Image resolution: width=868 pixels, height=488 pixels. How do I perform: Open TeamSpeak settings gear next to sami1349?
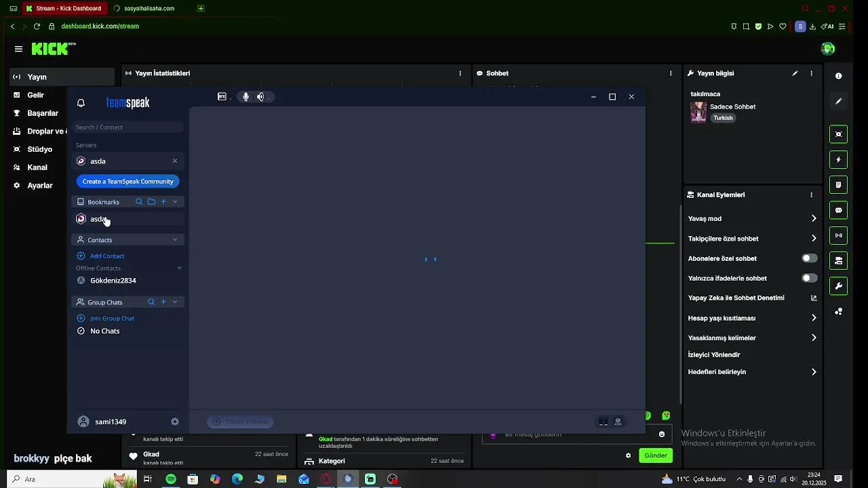tap(175, 422)
